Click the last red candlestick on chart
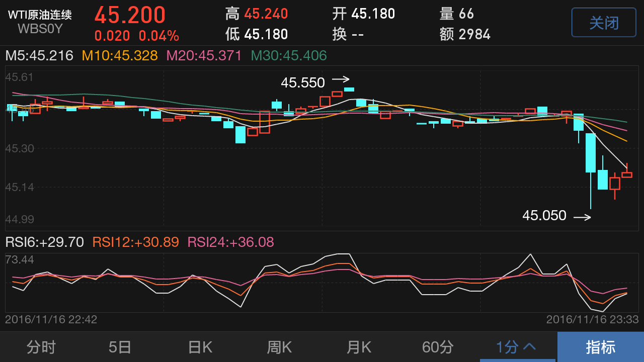Viewport: 644px width, 362px height. [x=627, y=174]
